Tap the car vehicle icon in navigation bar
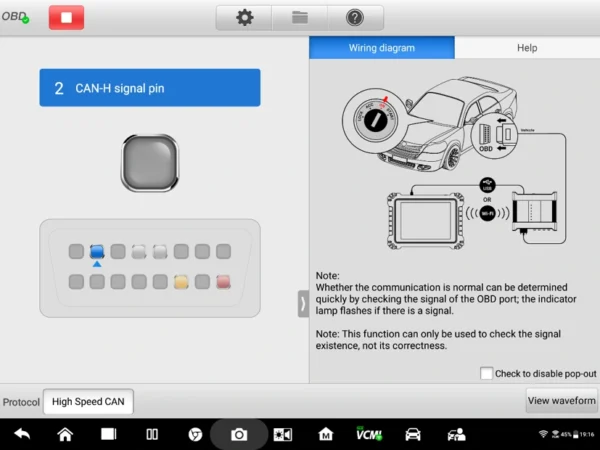Viewport: 600px width, 450px height. (x=412, y=434)
